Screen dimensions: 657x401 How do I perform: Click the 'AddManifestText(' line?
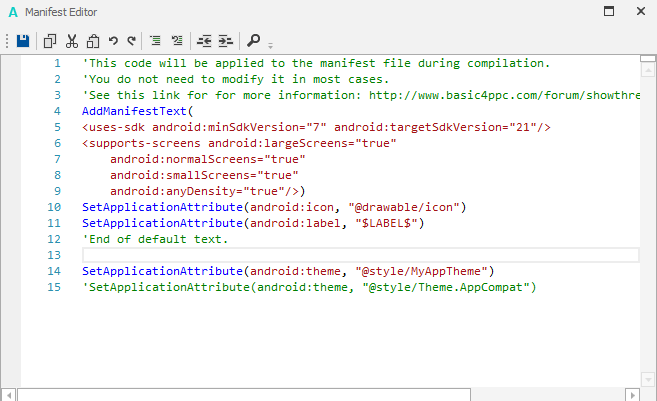(x=137, y=111)
